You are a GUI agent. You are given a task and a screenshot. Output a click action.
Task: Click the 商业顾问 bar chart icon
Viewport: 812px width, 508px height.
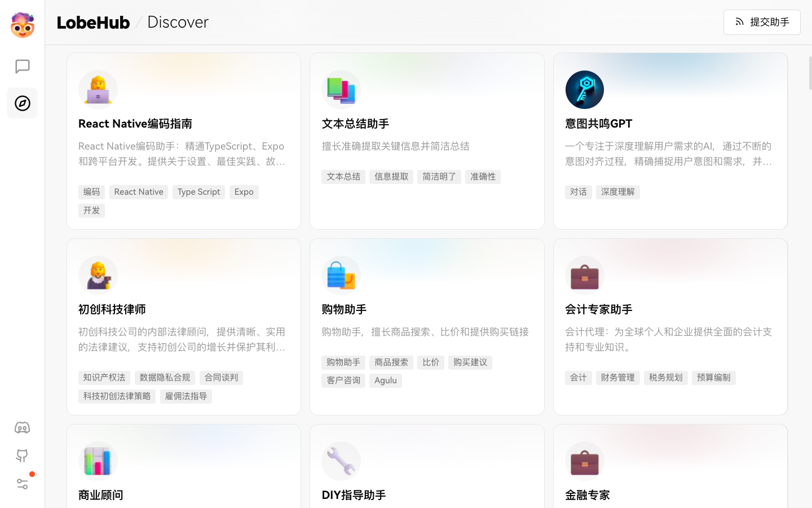point(98,461)
